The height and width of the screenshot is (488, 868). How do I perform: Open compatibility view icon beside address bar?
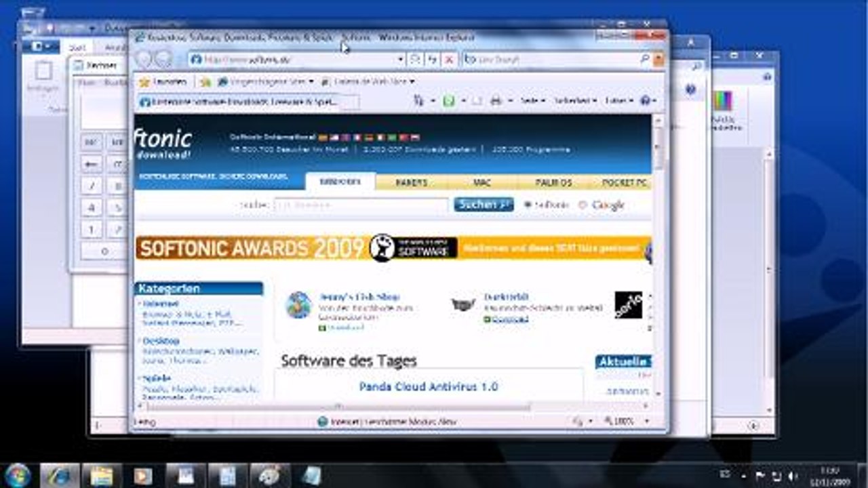click(416, 60)
